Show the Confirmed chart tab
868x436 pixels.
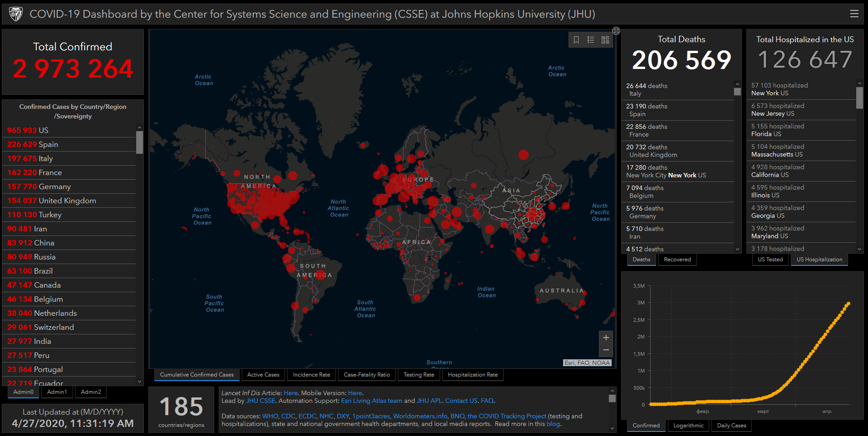pyautogui.click(x=646, y=426)
